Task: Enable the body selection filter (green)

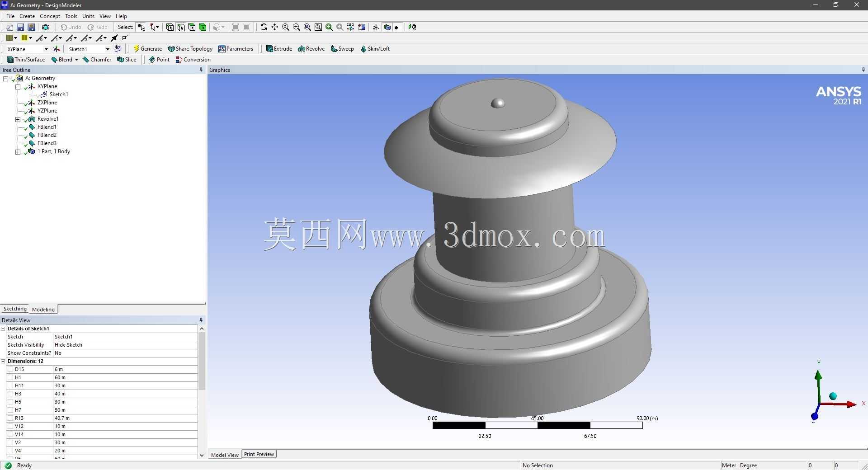Action: 203,27
